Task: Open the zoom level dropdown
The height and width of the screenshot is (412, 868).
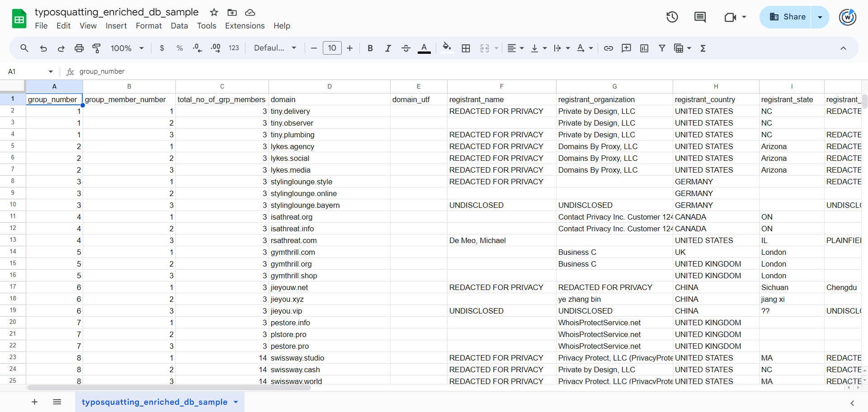Action: [x=127, y=48]
